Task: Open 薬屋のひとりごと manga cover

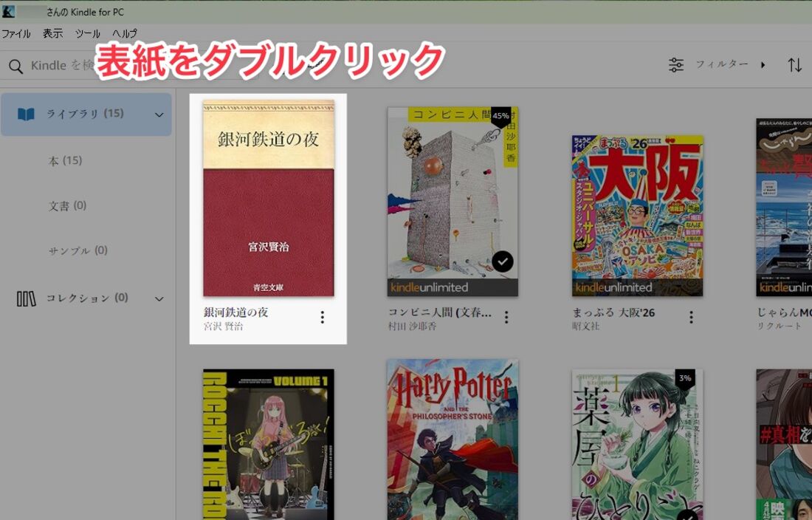Action: click(638, 445)
